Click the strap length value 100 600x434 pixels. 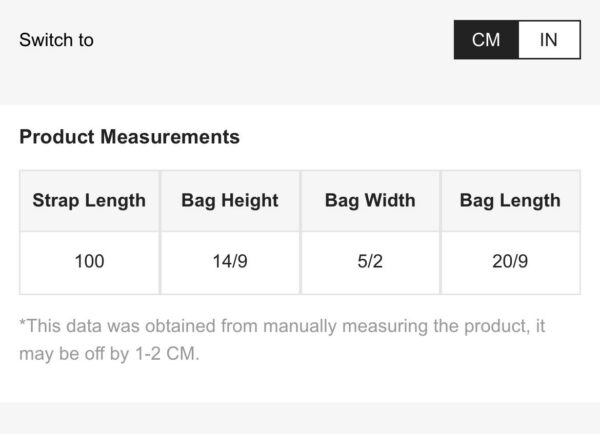point(89,262)
